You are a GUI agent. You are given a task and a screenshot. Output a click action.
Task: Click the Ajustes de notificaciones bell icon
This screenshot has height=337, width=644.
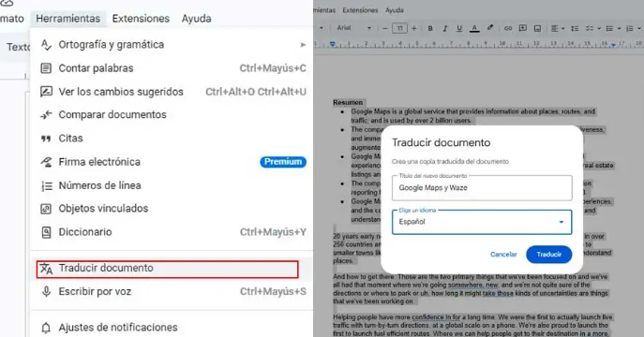click(x=47, y=328)
